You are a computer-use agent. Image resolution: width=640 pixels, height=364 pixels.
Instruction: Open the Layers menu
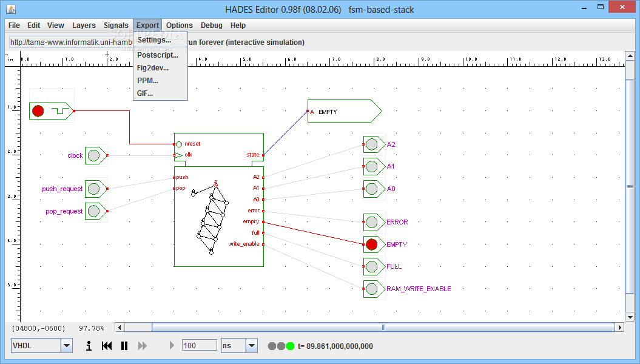tap(84, 25)
